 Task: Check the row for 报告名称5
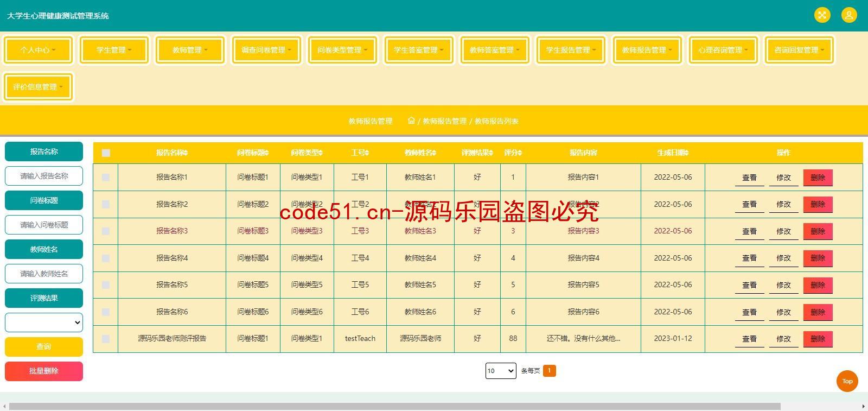tap(106, 285)
